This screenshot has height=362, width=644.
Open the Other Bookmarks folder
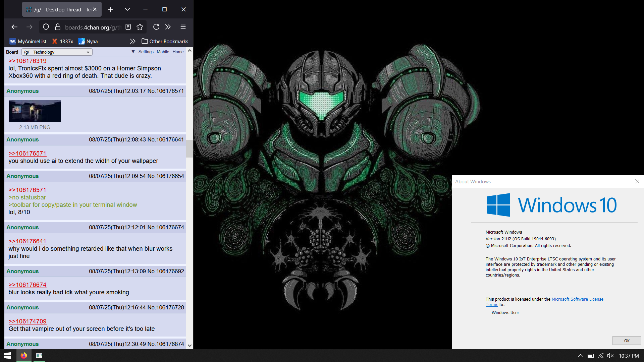pyautogui.click(x=165, y=41)
